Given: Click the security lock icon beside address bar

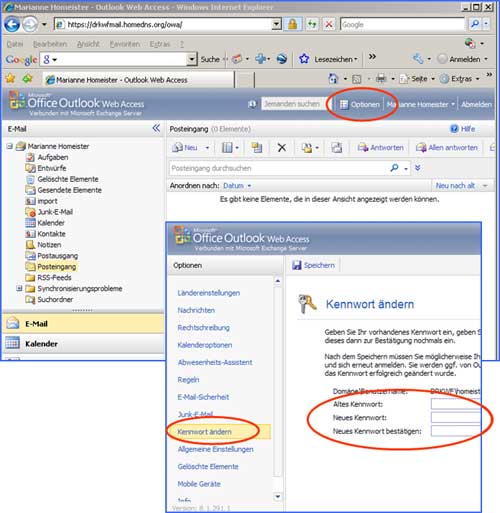Looking at the screenshot, I should (x=293, y=24).
